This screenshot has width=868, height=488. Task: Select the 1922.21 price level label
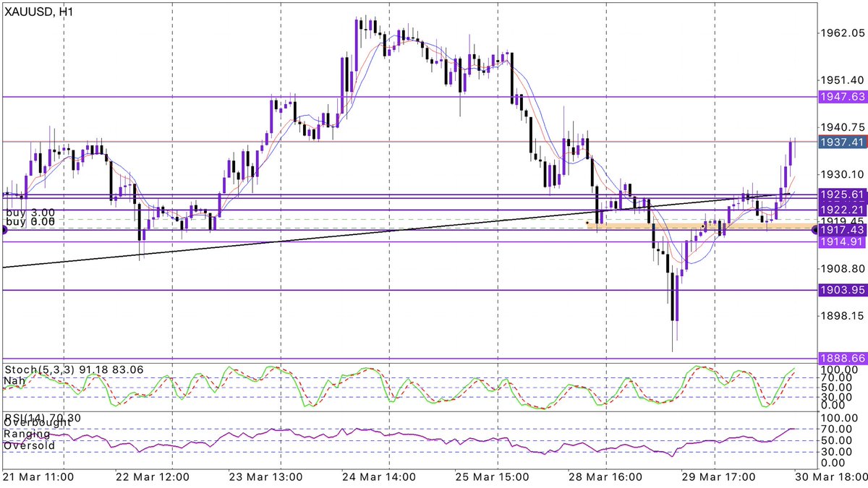[842, 210]
